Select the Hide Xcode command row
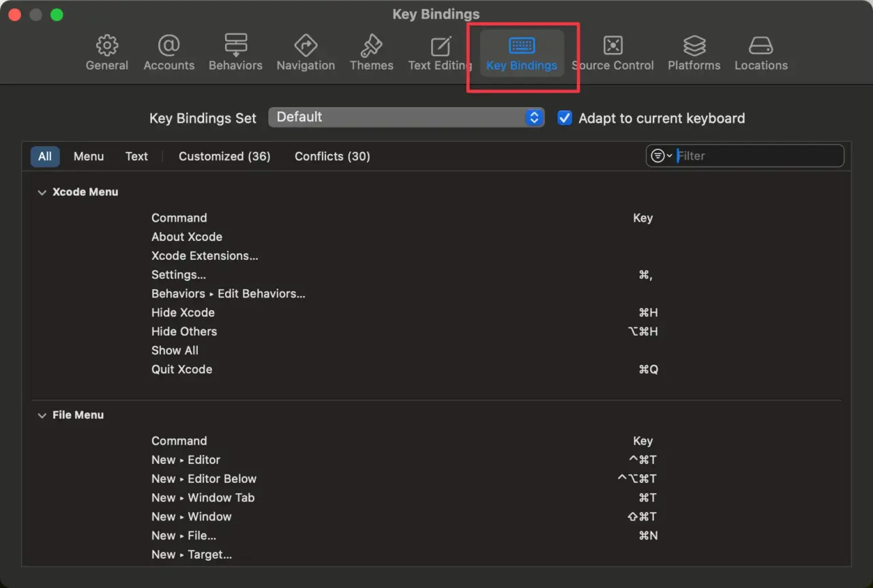The width and height of the screenshot is (873, 588). [x=436, y=312]
